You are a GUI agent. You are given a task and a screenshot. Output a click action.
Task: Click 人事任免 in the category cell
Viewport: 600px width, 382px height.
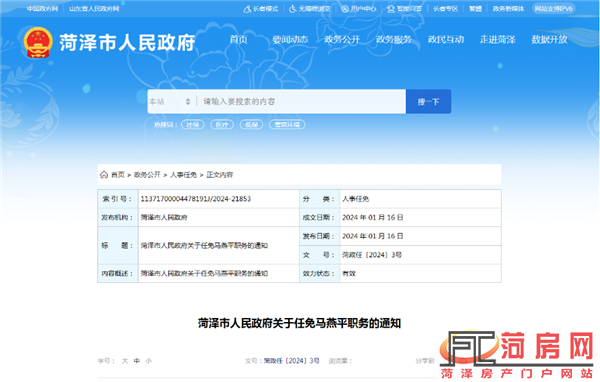[x=355, y=199]
